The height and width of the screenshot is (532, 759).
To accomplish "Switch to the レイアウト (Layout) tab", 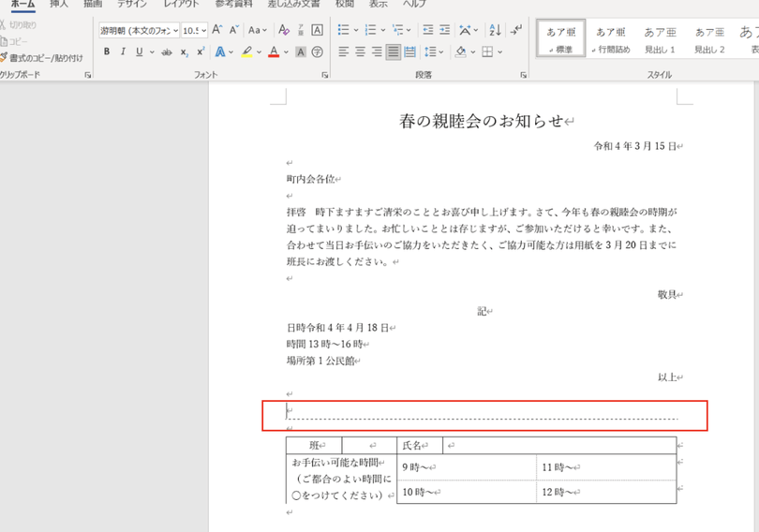I will pyautogui.click(x=181, y=4).
